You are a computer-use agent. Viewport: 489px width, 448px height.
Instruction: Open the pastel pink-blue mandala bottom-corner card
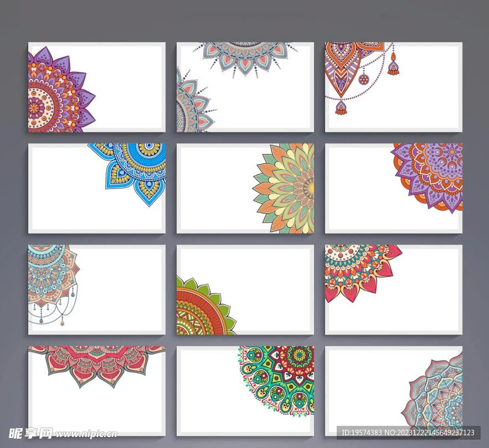394,391
